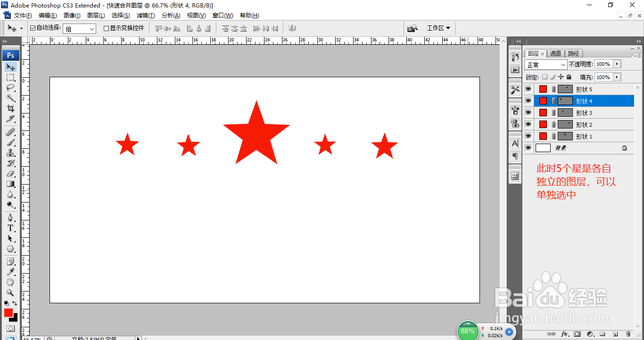
Task: Click the create new layer icon
Action: click(615, 334)
